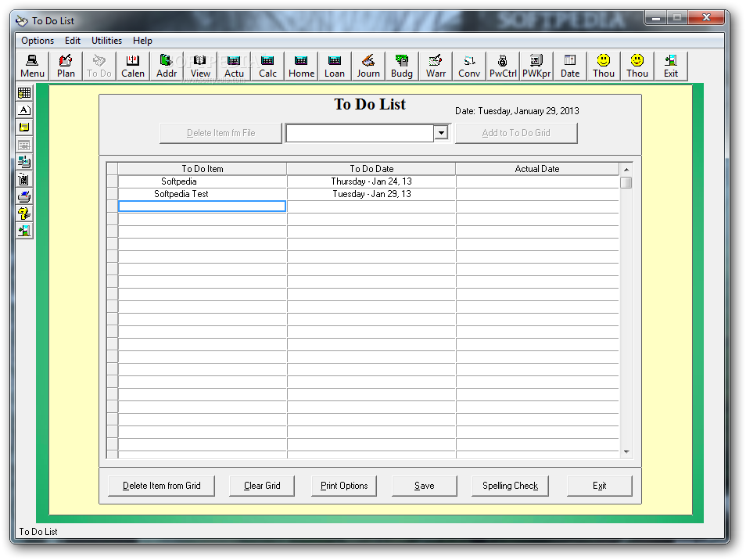Click the Actual Date column header

[537, 169]
